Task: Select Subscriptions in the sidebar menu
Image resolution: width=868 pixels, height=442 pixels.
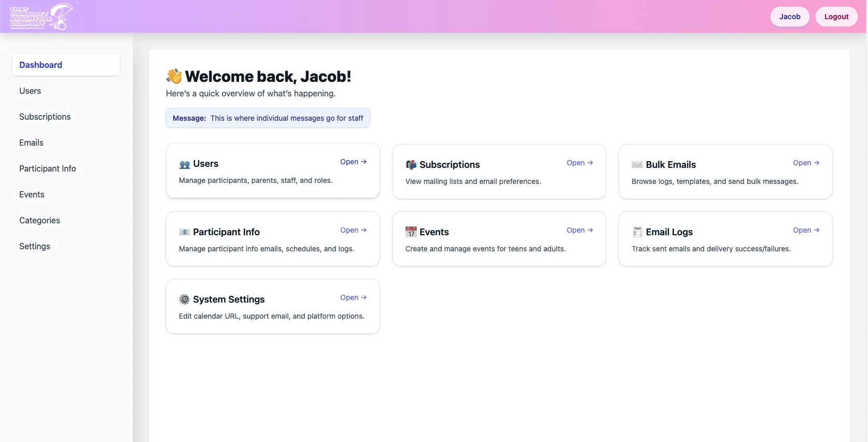Action: [45, 117]
